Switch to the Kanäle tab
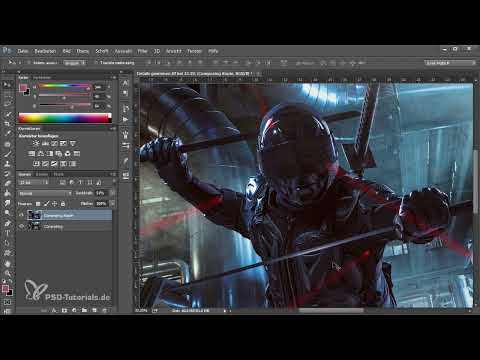This screenshot has height=360, width=480. tap(42, 174)
